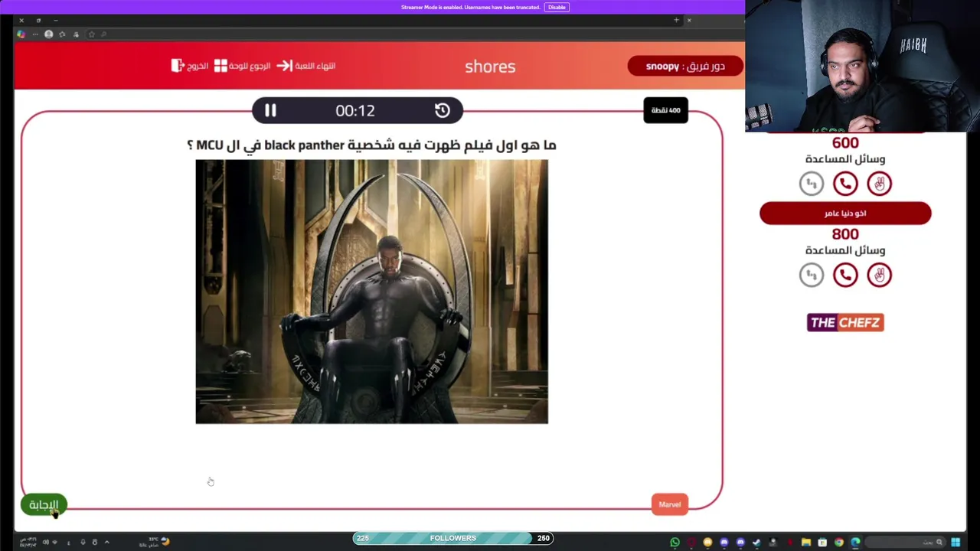This screenshot has width=980, height=551.
Task: Click the shores game title
Action: coord(490,67)
